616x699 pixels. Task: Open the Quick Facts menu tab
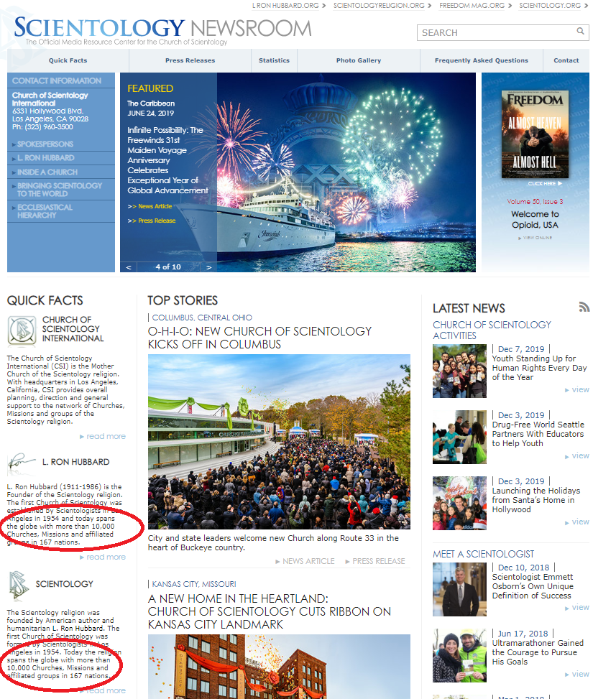(68, 60)
